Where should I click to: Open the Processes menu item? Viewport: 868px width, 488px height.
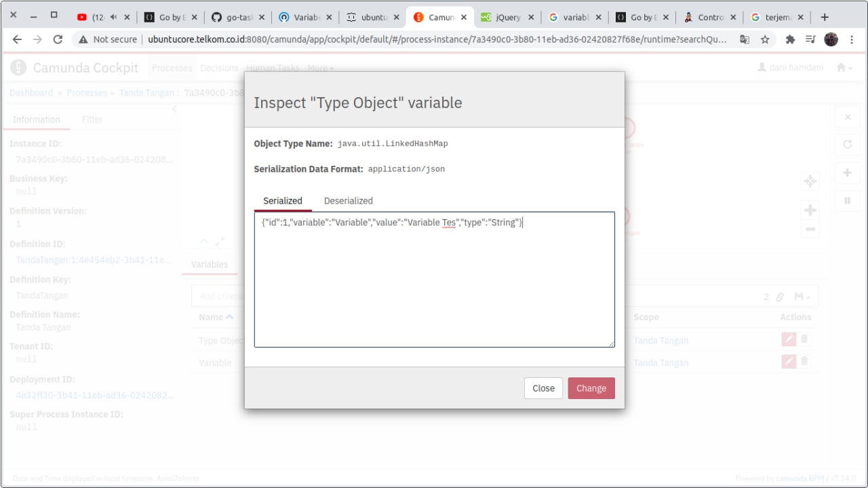(172, 68)
